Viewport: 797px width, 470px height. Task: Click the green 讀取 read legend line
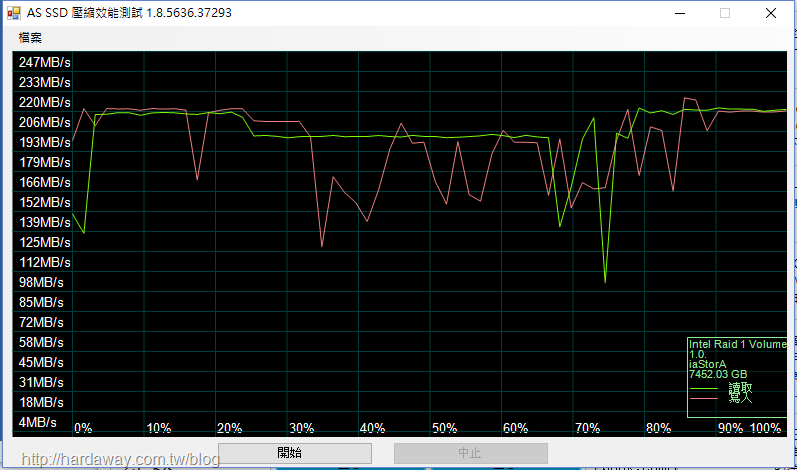704,389
